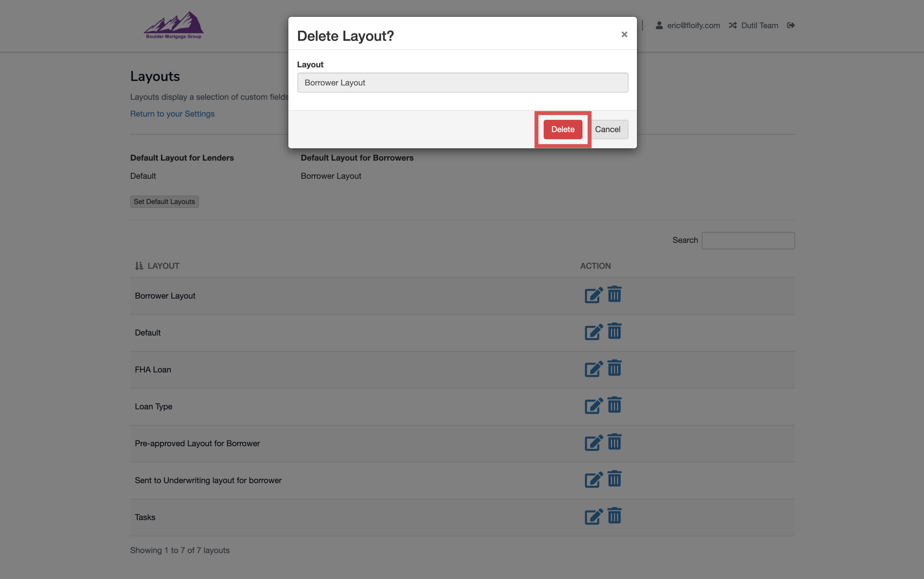Edit the Tasks layout
Image resolution: width=924 pixels, height=579 pixels.
[x=594, y=517]
